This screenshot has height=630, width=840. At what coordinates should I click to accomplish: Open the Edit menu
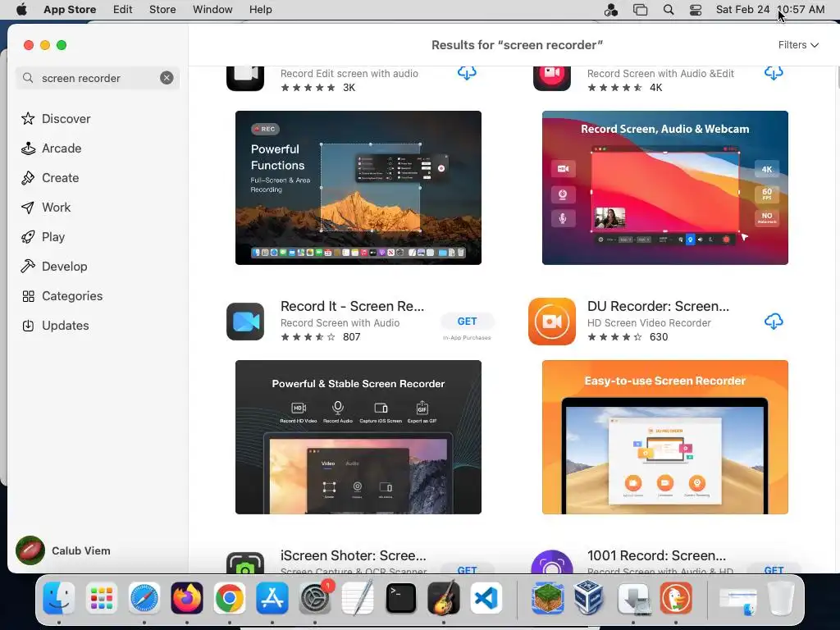click(x=123, y=10)
